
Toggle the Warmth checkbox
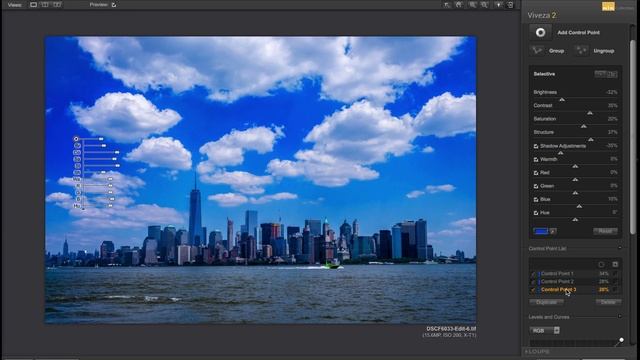[x=536, y=160]
